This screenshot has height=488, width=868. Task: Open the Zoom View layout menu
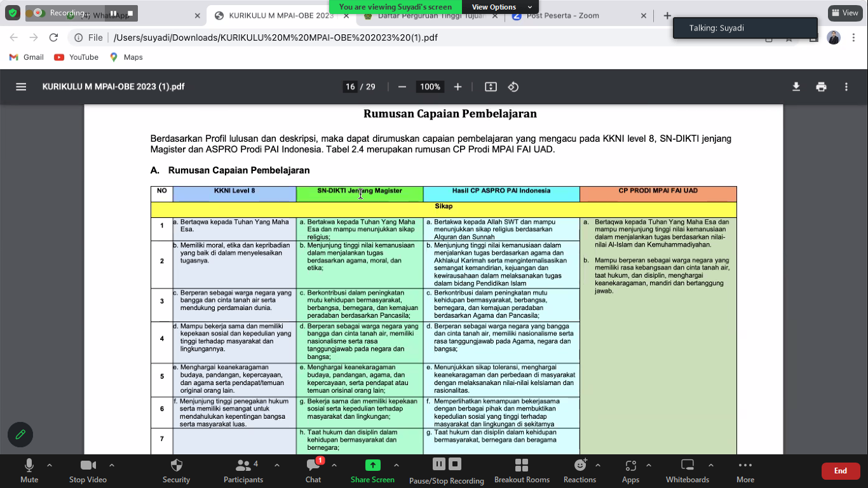(844, 13)
